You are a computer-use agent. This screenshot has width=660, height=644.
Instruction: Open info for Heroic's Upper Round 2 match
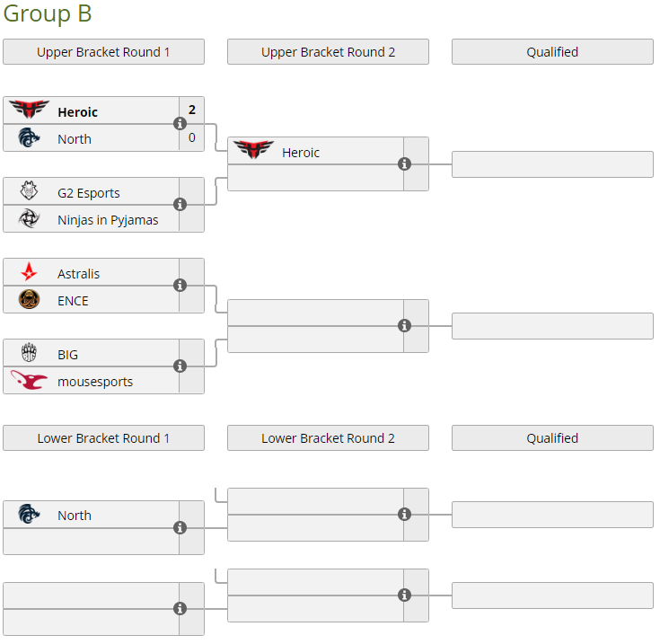tap(404, 164)
